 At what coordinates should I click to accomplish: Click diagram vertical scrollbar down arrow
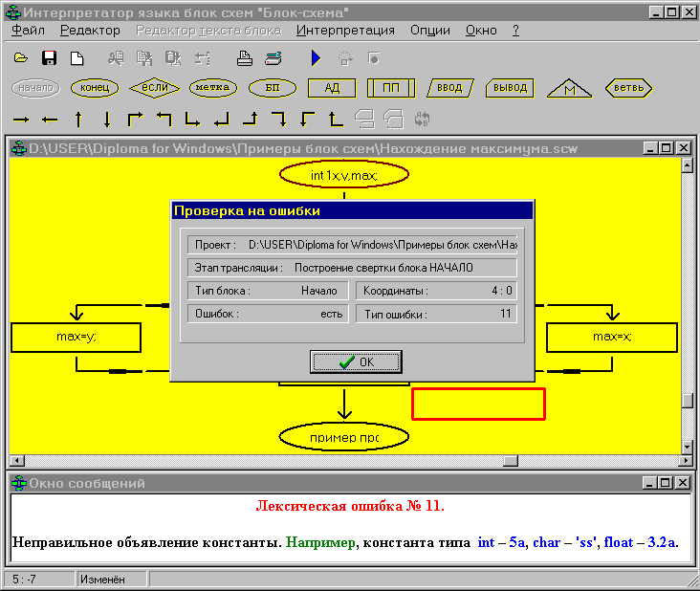(x=686, y=447)
